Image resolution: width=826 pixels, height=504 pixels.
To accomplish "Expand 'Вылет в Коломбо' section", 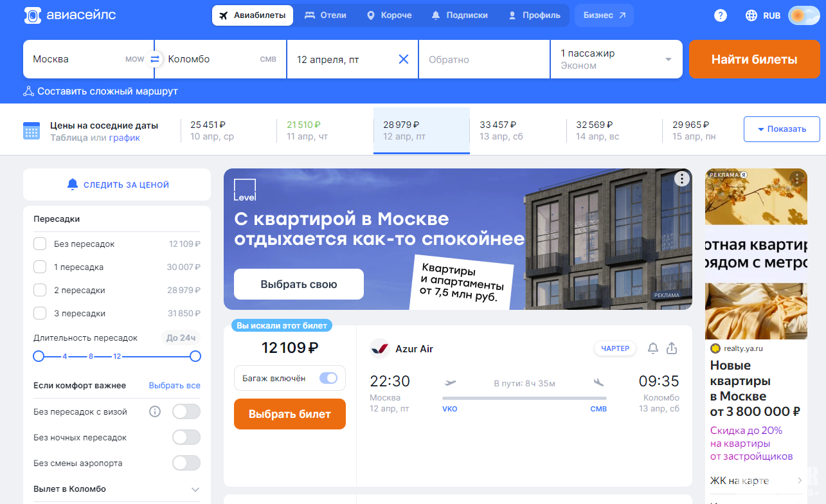I will tap(195, 489).
